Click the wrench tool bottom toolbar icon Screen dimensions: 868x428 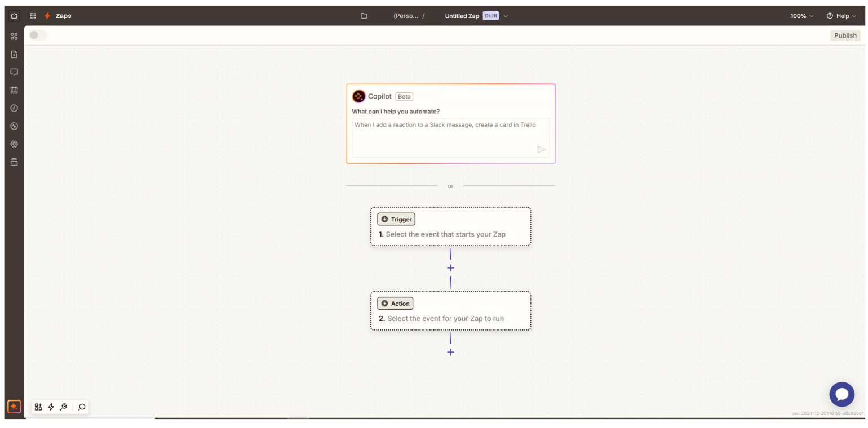click(x=64, y=407)
